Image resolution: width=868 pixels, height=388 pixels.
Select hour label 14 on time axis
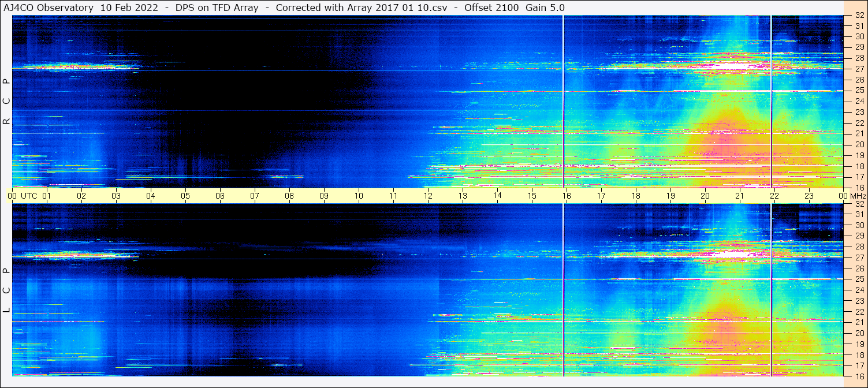tap(497, 195)
